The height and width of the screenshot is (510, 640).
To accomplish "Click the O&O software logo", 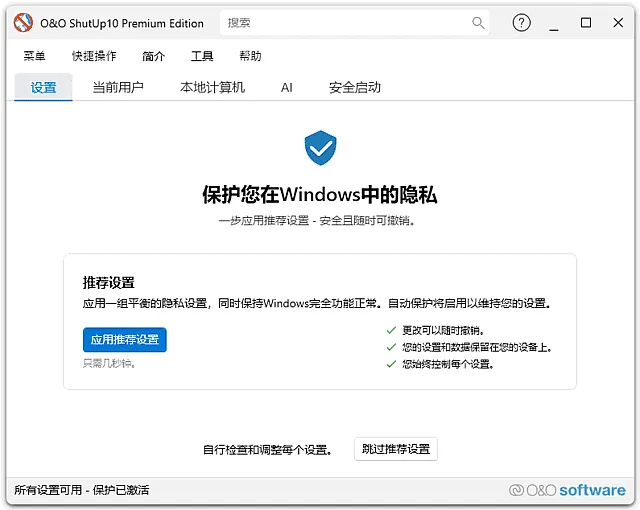I will pos(567,490).
